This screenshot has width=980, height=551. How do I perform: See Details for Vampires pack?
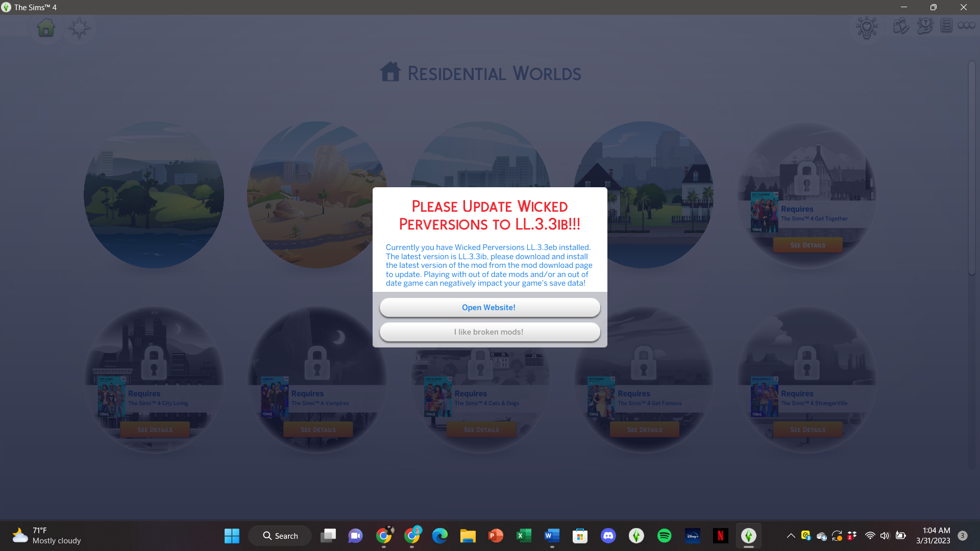click(x=318, y=430)
